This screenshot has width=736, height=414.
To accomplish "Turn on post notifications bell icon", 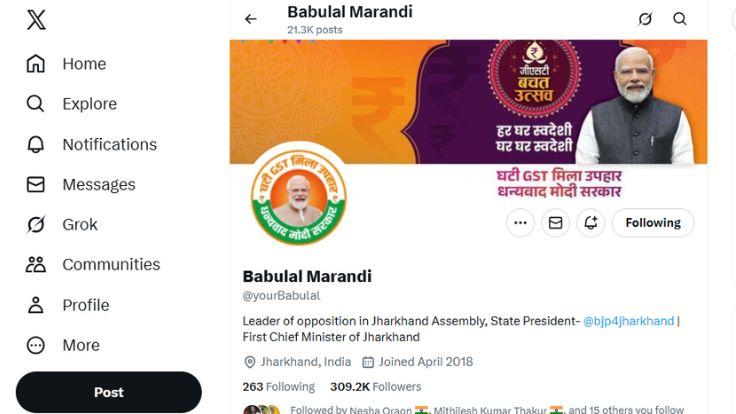I will click(x=590, y=223).
